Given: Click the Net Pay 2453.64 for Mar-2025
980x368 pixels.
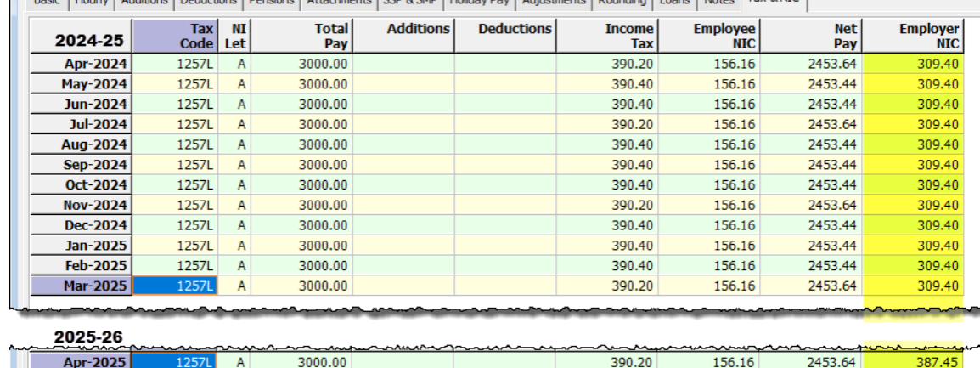Looking at the screenshot, I should [x=811, y=286].
